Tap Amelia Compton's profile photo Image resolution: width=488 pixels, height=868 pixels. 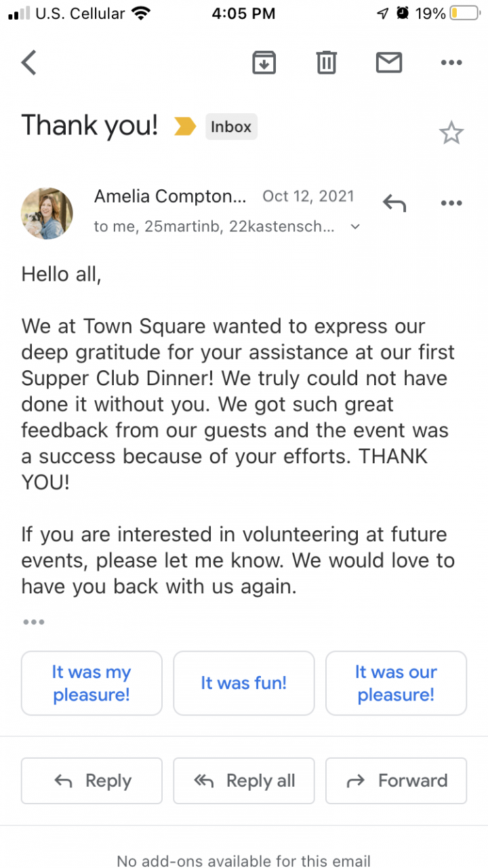click(47, 213)
